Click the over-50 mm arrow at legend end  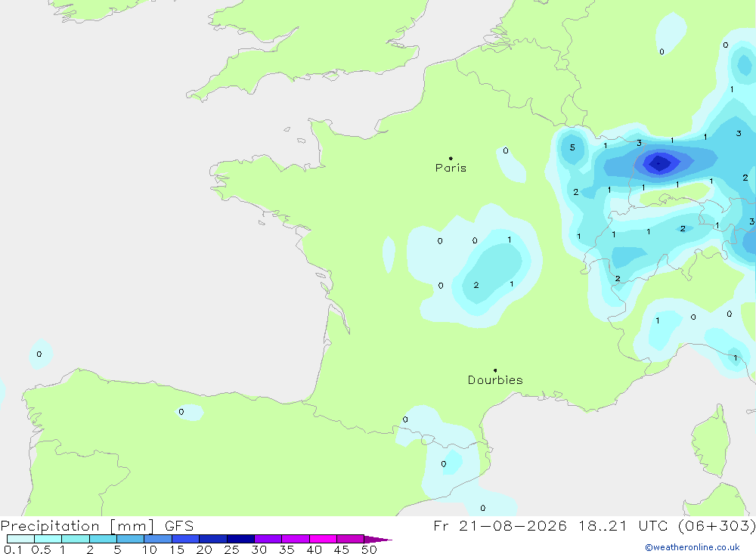pyautogui.click(x=377, y=539)
